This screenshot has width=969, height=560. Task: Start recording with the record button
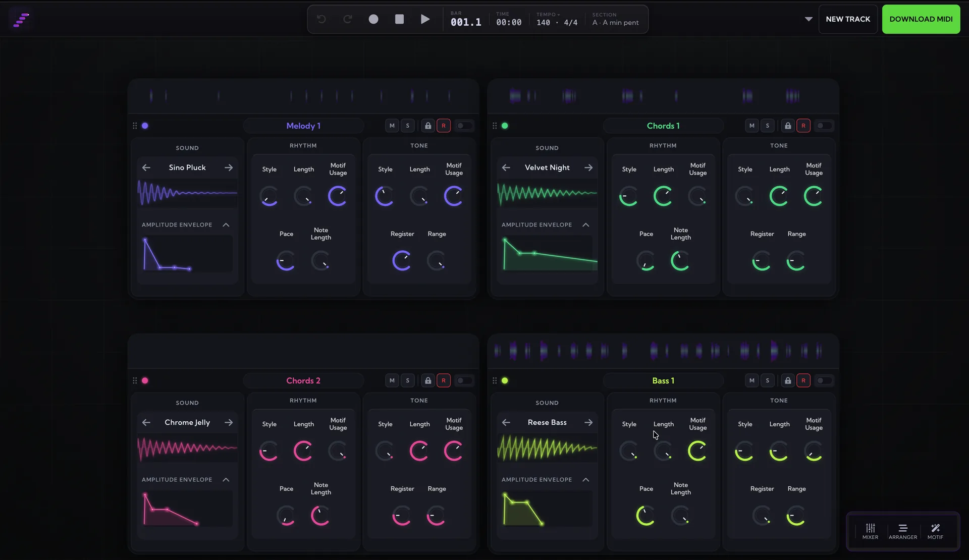point(373,19)
